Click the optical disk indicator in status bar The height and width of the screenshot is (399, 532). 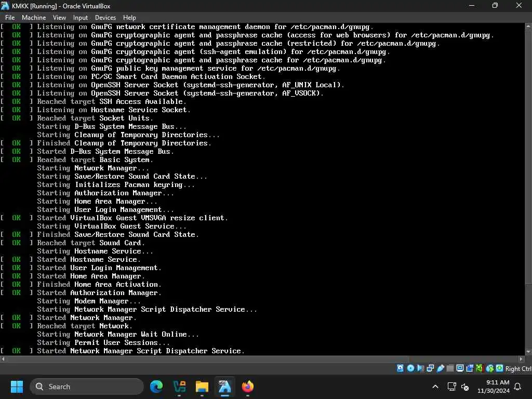[410, 368]
